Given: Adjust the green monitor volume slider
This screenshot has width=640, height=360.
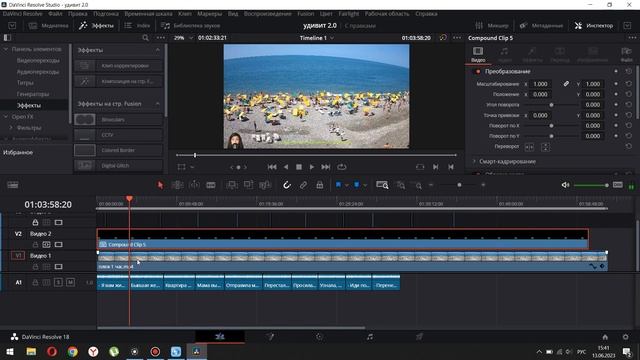Looking at the screenshot, I should (x=591, y=185).
